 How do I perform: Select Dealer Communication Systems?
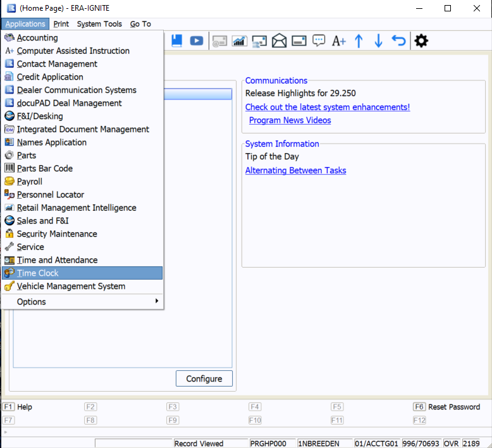click(82, 90)
